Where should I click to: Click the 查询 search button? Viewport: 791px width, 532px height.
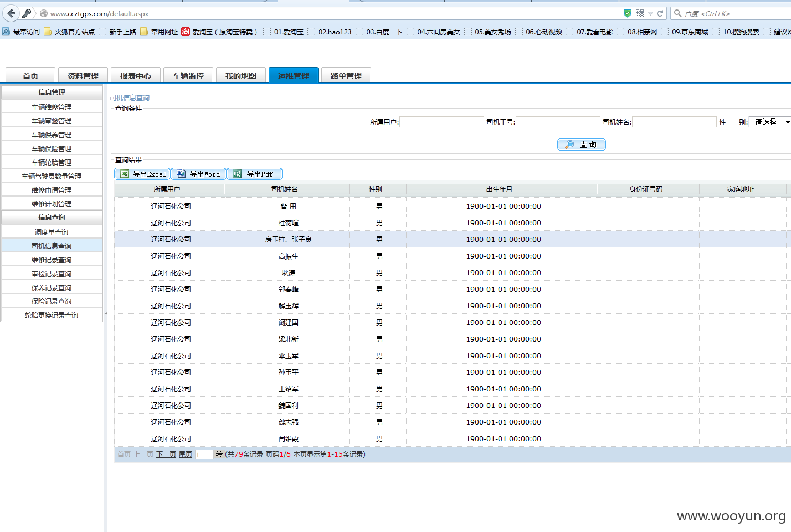pos(582,144)
